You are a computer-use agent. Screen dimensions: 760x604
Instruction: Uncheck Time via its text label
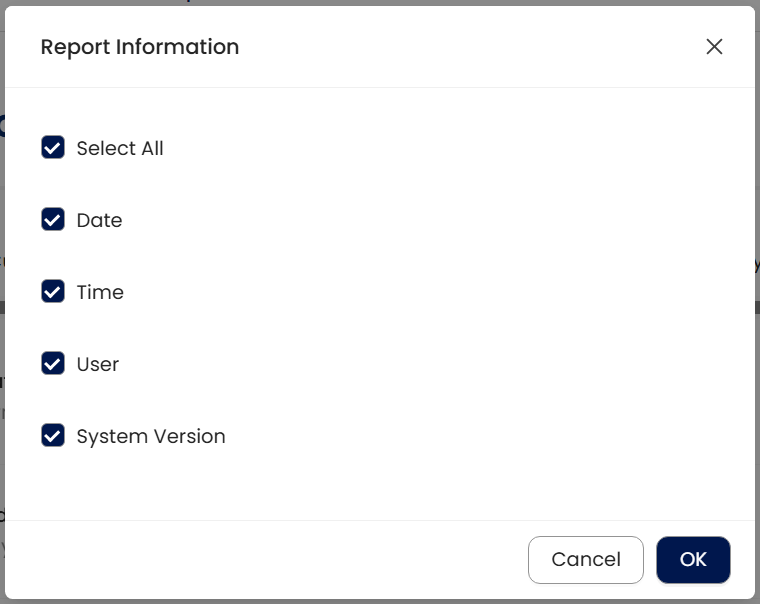click(x=100, y=292)
